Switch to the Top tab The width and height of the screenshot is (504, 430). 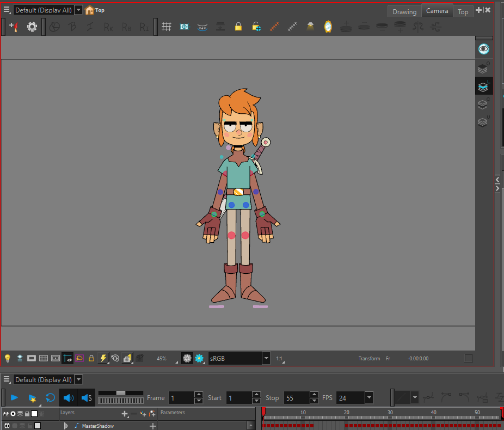click(463, 12)
